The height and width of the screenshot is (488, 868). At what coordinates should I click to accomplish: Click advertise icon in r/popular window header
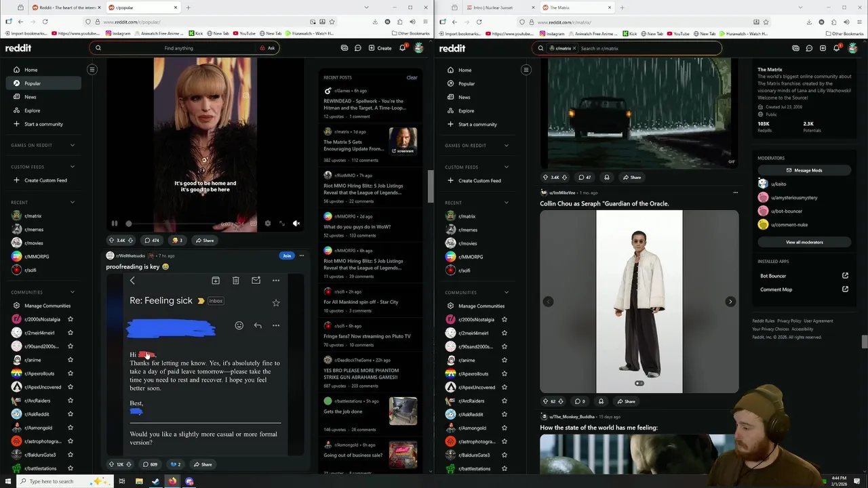coord(344,48)
